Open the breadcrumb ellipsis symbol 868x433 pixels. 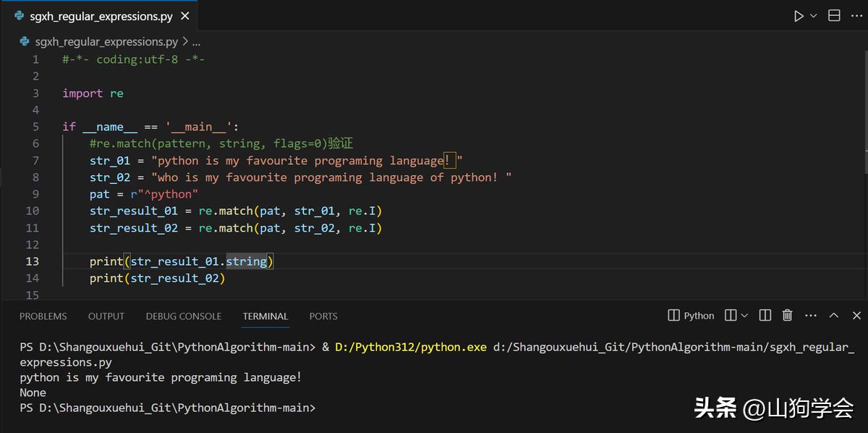click(x=196, y=42)
